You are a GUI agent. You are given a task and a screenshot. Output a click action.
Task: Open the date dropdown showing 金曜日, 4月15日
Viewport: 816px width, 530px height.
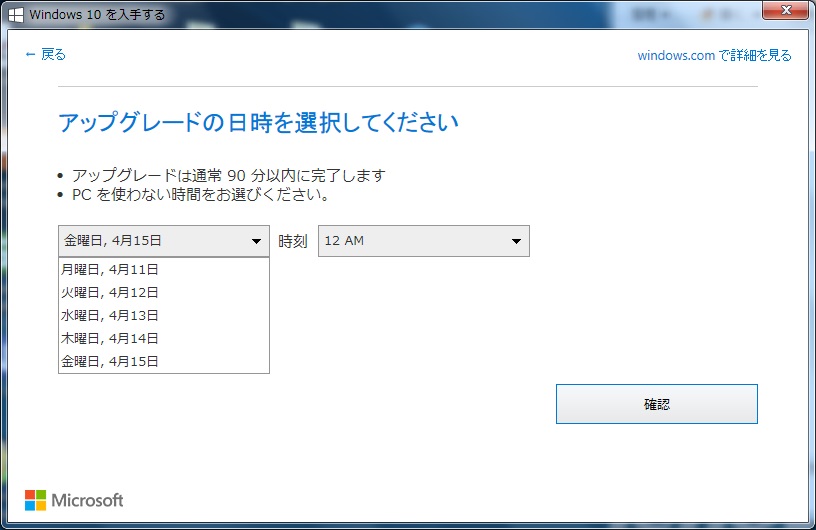(164, 241)
